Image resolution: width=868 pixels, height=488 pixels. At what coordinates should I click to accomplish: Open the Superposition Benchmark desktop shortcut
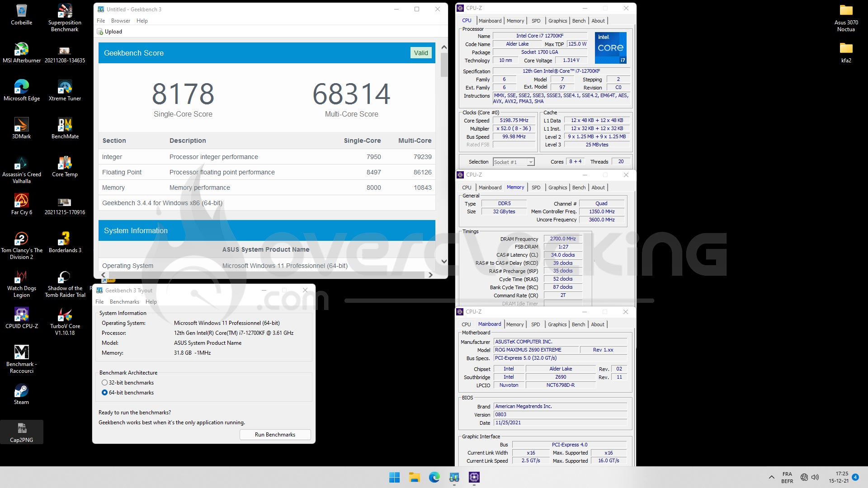point(65,18)
